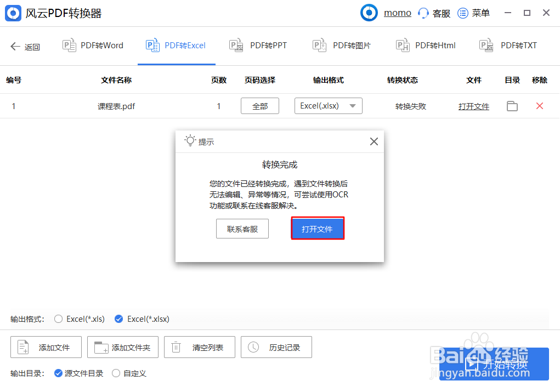Click the 清空列表 trash button

pos(200,347)
